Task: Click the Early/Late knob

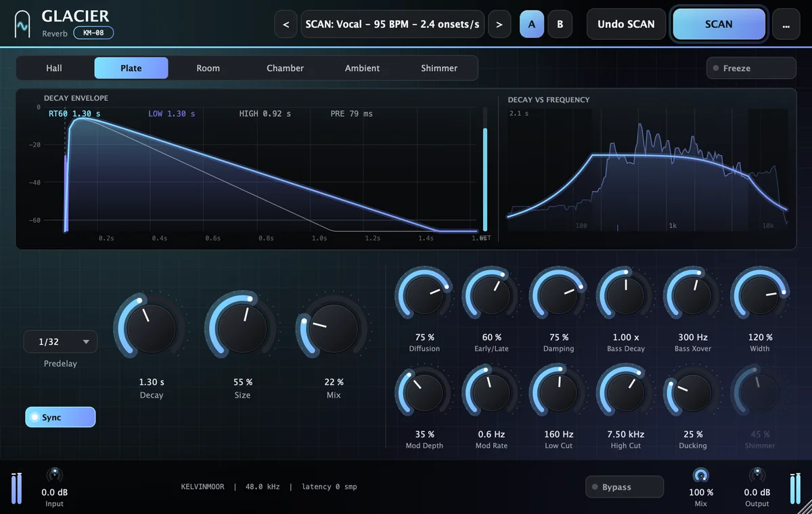Action: [x=492, y=295]
